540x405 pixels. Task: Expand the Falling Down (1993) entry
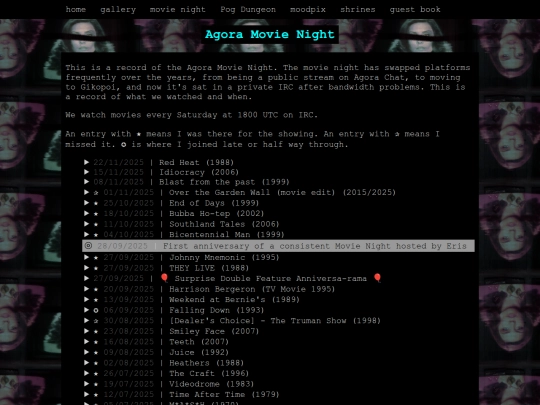(x=87, y=310)
